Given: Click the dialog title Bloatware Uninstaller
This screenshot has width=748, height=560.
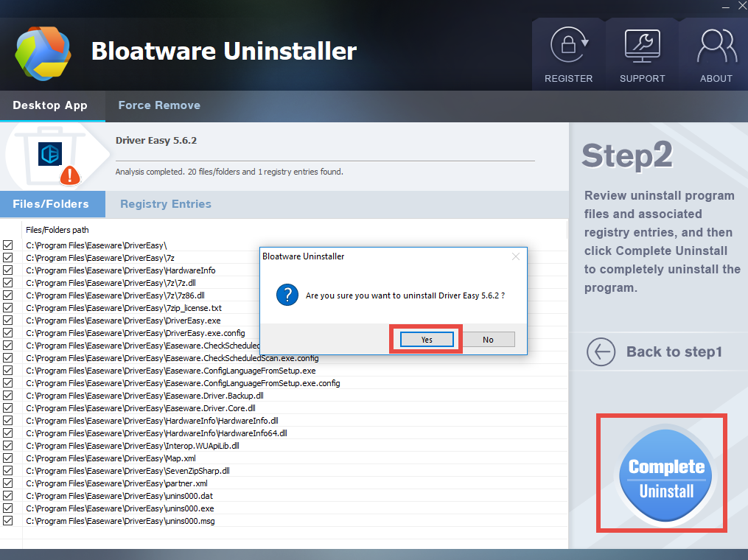Looking at the screenshot, I should [304, 256].
